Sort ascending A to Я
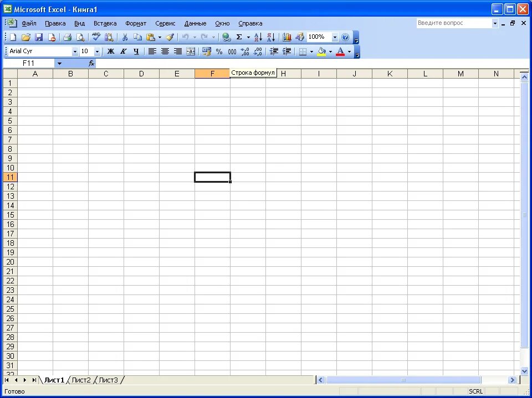This screenshot has width=532, height=398. (x=258, y=37)
